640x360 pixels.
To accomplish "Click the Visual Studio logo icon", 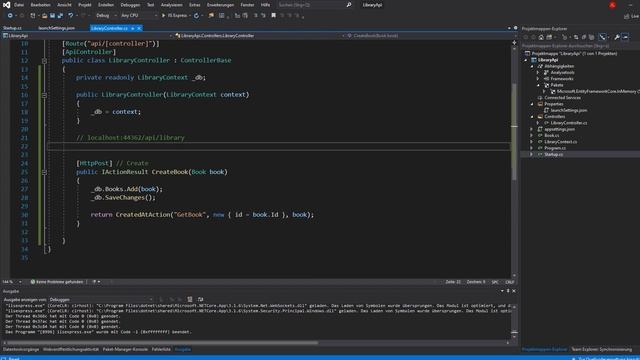I will [x=7, y=5].
